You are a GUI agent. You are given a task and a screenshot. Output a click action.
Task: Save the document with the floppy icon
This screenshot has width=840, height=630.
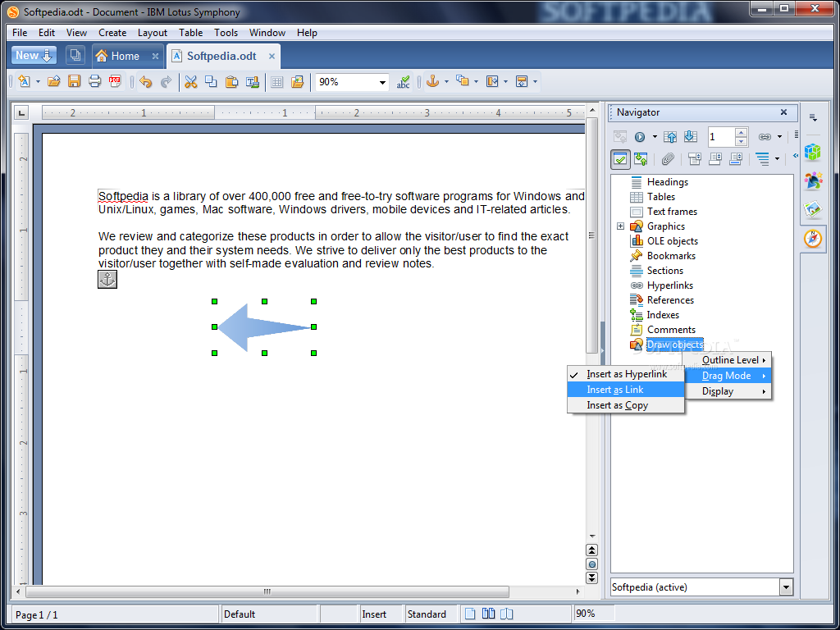(74, 81)
